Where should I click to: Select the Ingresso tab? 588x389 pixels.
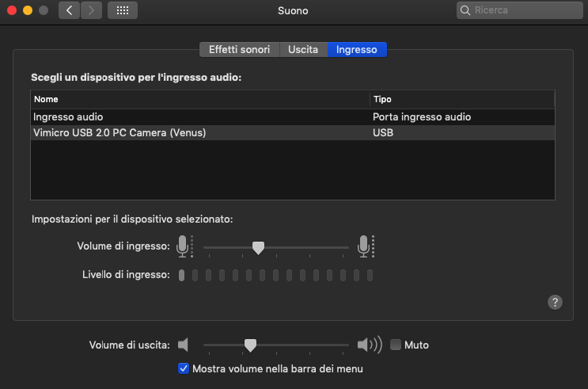[x=356, y=49]
